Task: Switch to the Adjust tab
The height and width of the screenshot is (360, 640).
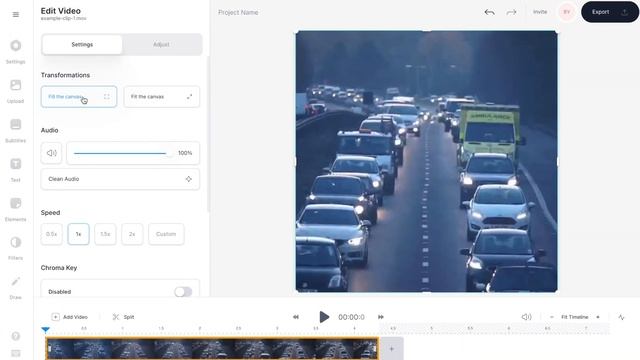Action: 161,44
